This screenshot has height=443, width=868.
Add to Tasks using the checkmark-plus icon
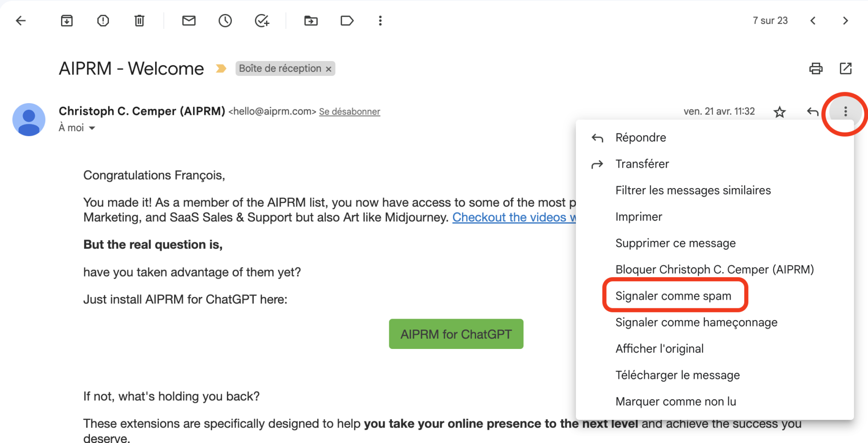pyautogui.click(x=262, y=21)
